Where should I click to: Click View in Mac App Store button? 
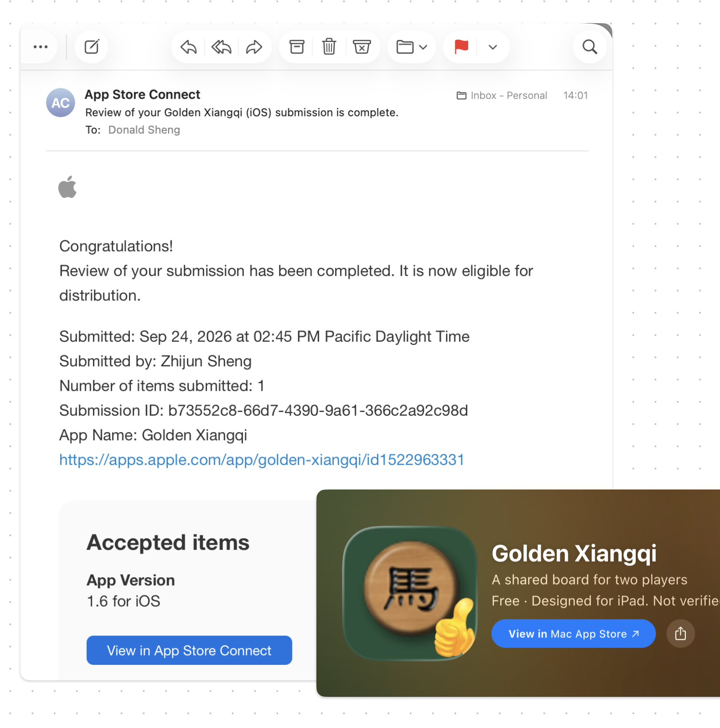pyautogui.click(x=573, y=633)
